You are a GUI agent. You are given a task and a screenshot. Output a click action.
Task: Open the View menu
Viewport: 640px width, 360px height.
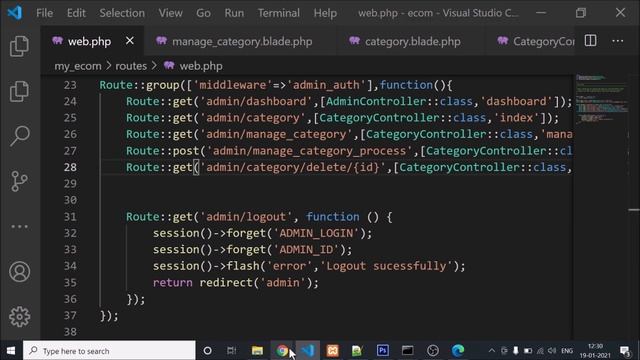pos(170,13)
